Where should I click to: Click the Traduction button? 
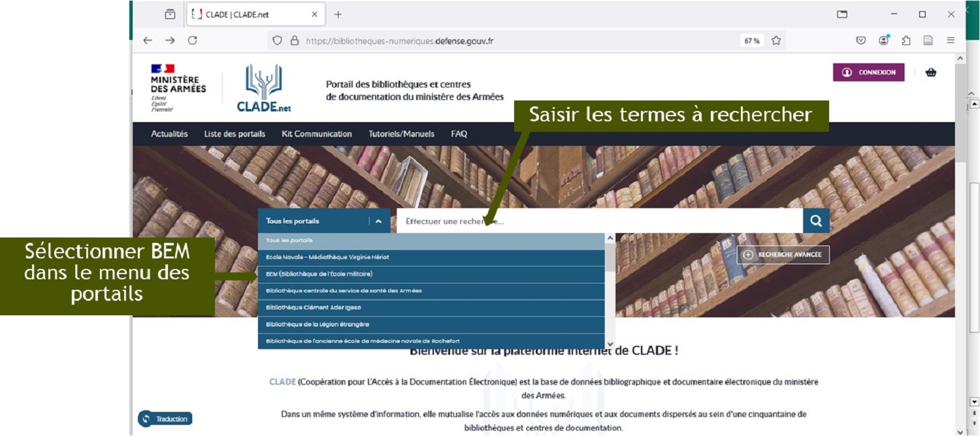click(165, 419)
